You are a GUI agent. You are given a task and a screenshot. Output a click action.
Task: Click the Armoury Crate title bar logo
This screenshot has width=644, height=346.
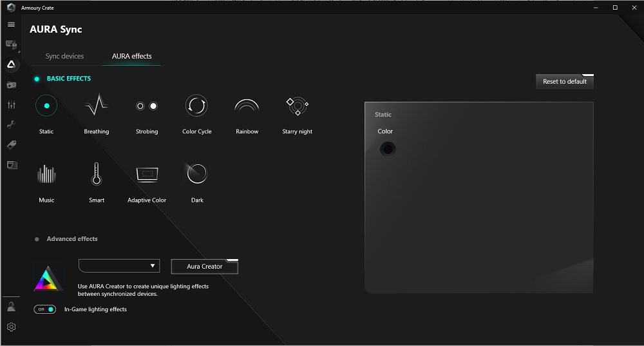11,7
